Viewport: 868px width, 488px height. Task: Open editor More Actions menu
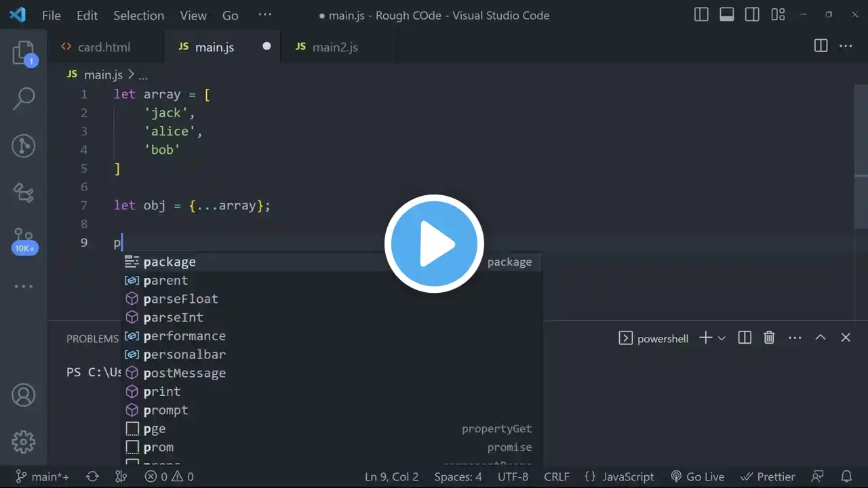point(846,46)
